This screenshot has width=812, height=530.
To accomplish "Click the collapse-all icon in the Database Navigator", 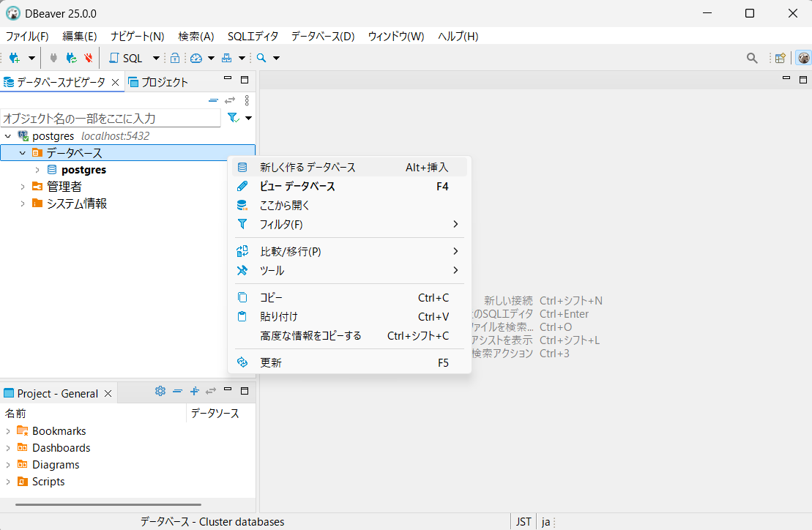I will (213, 100).
